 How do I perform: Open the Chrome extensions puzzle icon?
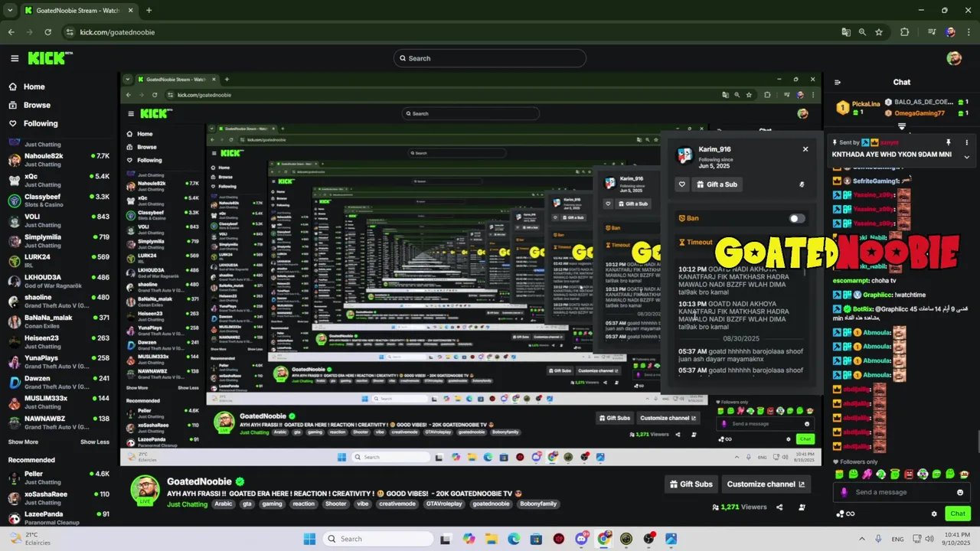coord(905,32)
